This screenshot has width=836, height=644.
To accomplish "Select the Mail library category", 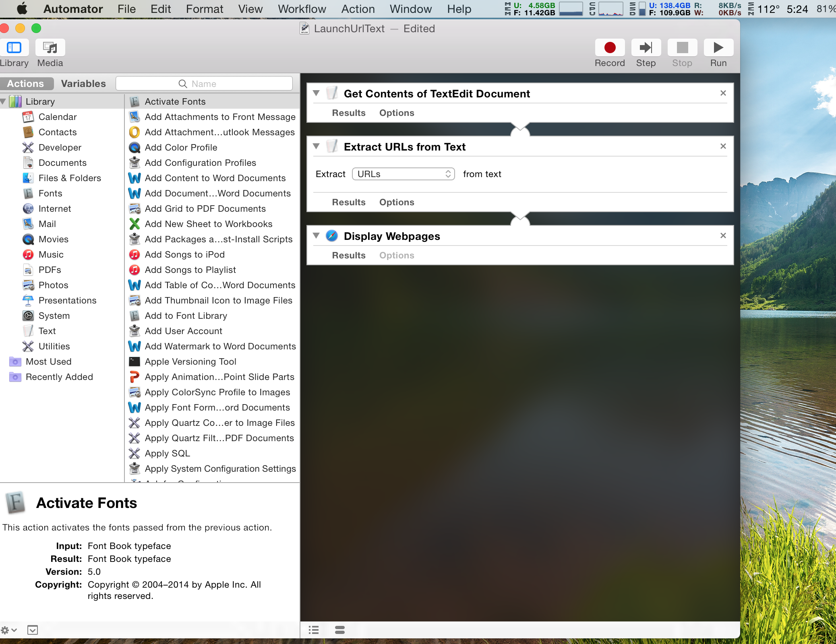I will 47,224.
